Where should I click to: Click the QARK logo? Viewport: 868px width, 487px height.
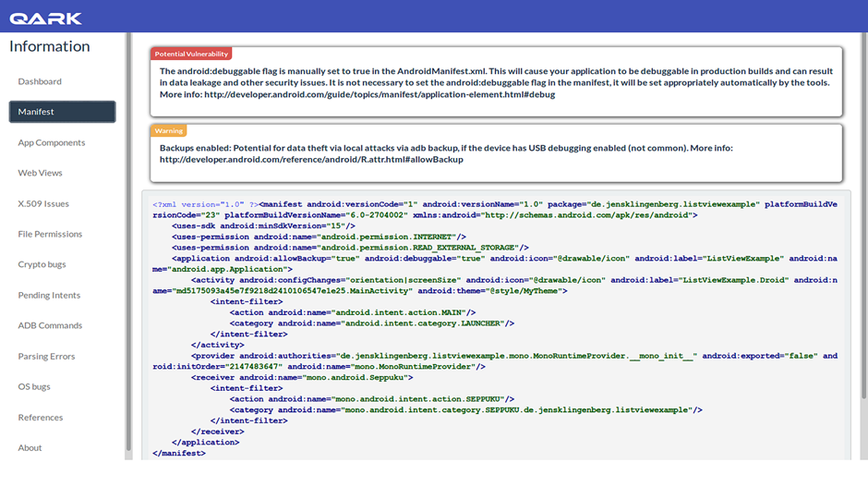point(45,18)
